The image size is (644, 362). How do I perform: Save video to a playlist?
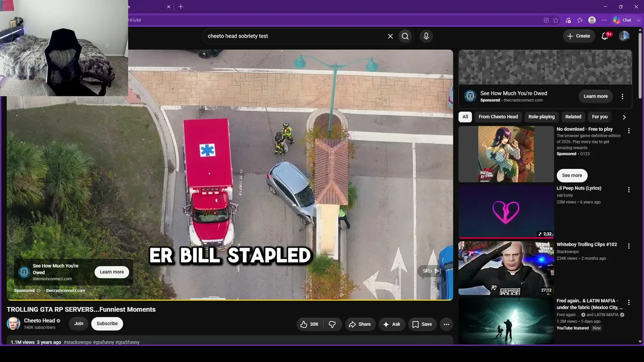pos(422,324)
